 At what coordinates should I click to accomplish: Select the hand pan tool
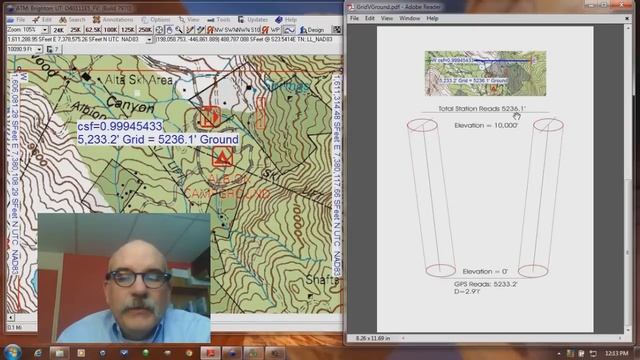pyautogui.click(x=169, y=30)
